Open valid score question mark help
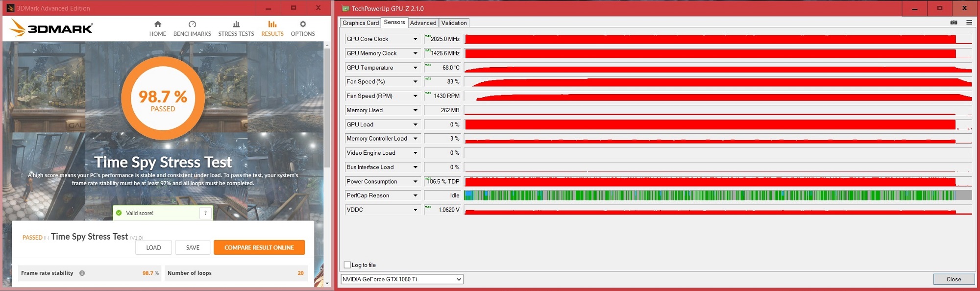Screen dimensions: 980x291 click(x=205, y=213)
